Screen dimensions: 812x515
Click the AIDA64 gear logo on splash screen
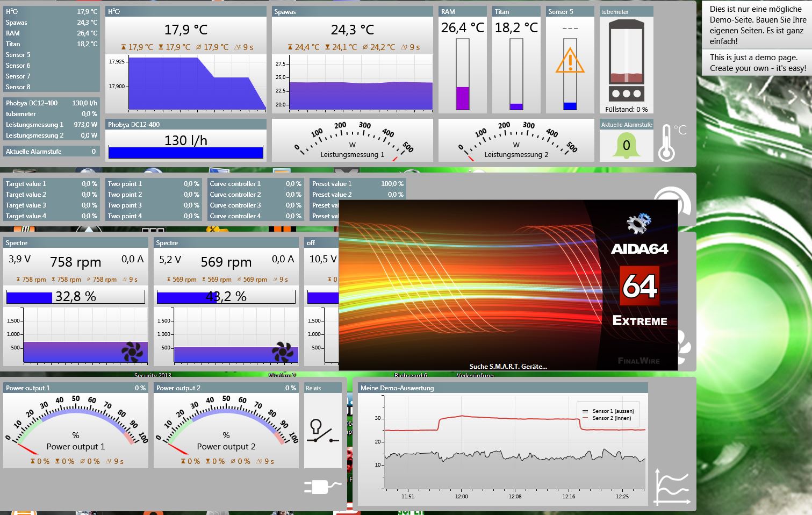tap(638, 223)
